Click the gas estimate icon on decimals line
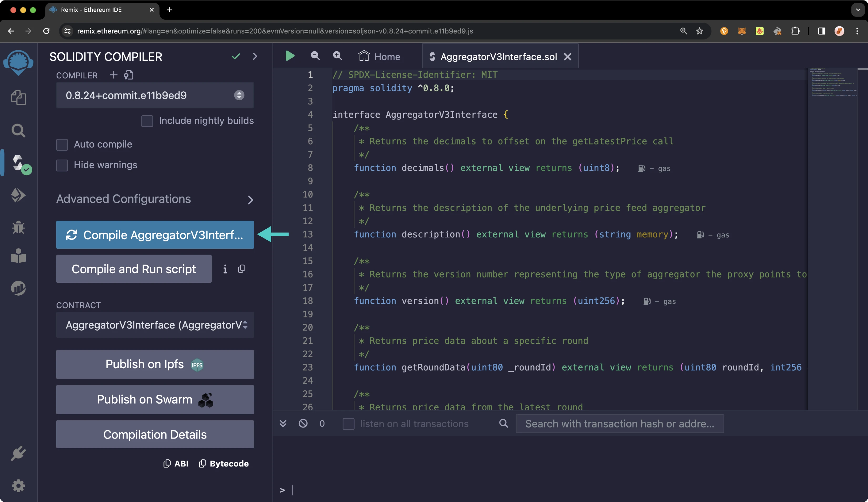868x502 pixels. pyautogui.click(x=642, y=168)
